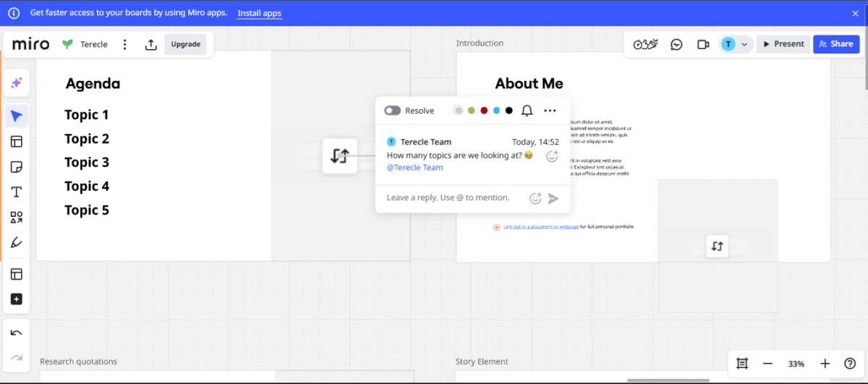Click the 33% zoom level
This screenshot has width=868, height=384.
click(x=796, y=364)
